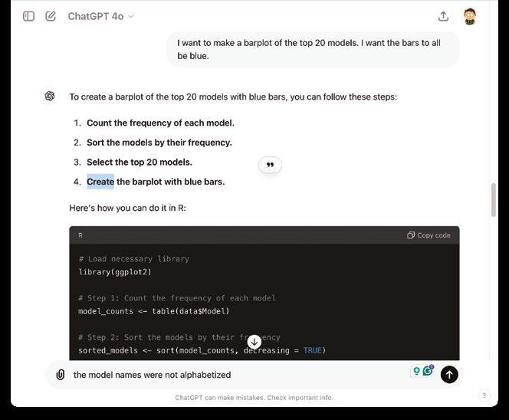Click the floating quote reply button
Viewport: 509px width, 420px height.
270,165
